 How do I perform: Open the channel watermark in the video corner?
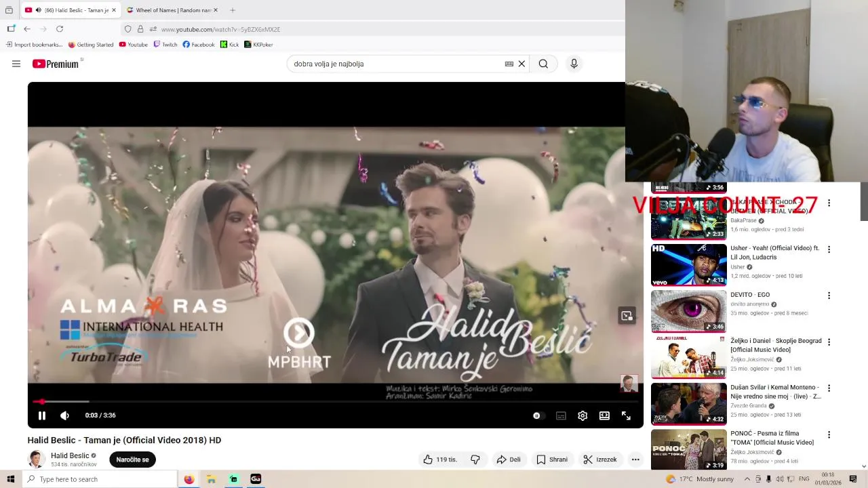pyautogui.click(x=629, y=384)
